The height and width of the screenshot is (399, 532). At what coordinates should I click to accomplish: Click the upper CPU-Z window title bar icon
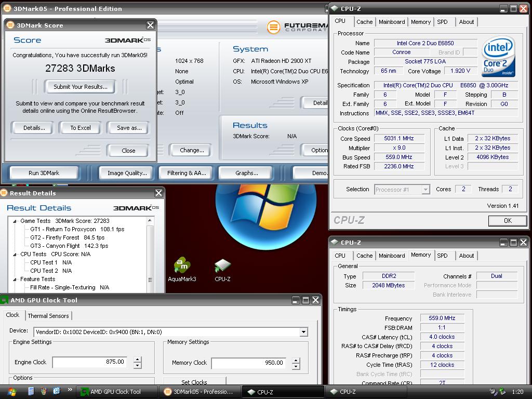coord(335,8)
